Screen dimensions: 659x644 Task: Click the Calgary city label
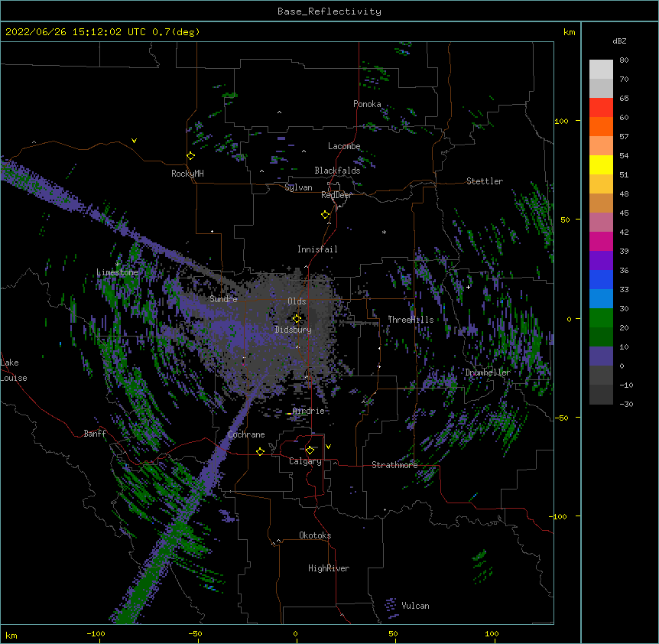coord(305,461)
